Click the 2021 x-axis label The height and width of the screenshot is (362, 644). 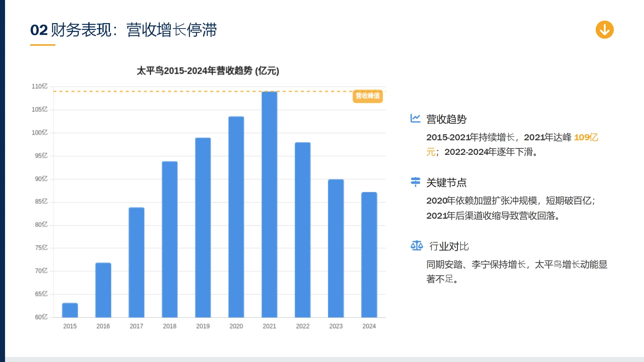269,326
